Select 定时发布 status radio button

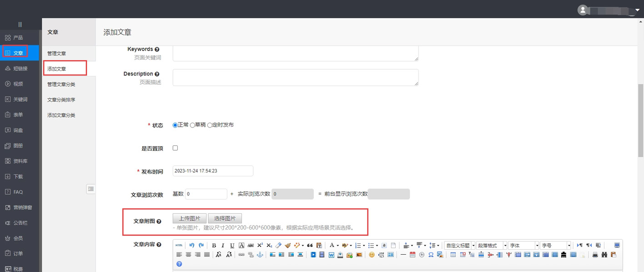pos(210,125)
